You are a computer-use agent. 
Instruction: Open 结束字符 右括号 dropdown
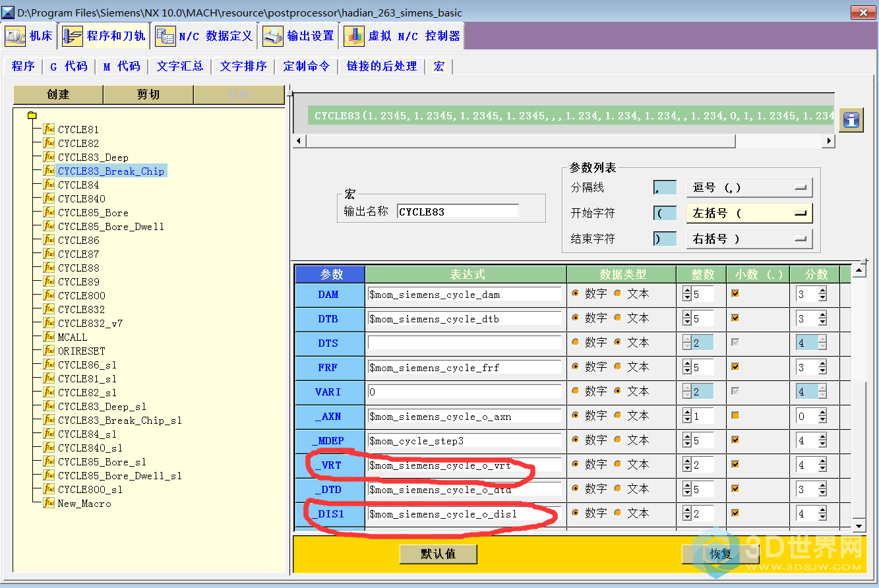(749, 239)
